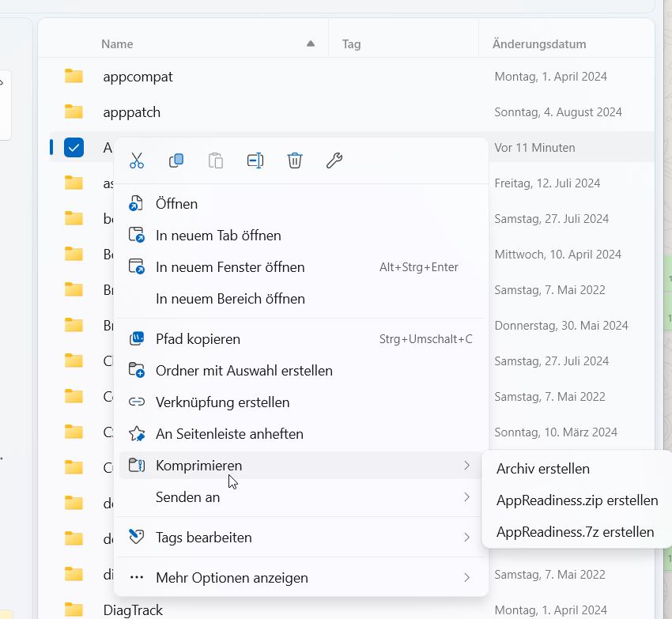Select the appcompat folder name
The image size is (672, 619).
[x=138, y=77]
